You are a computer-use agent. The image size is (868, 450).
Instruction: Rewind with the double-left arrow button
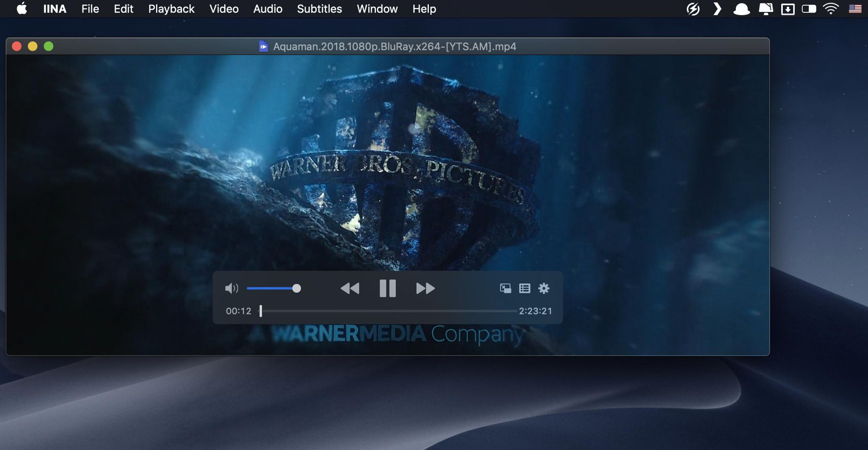(x=350, y=289)
